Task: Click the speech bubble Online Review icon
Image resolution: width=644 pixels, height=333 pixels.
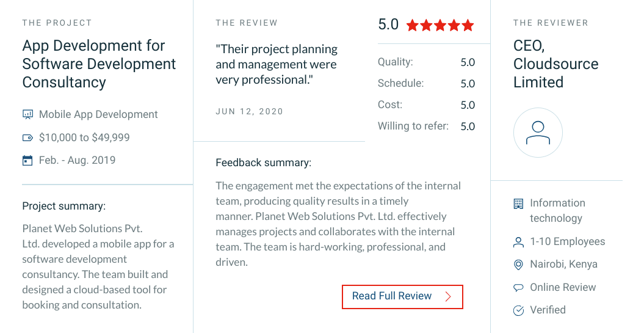Action: pyautogui.click(x=519, y=288)
